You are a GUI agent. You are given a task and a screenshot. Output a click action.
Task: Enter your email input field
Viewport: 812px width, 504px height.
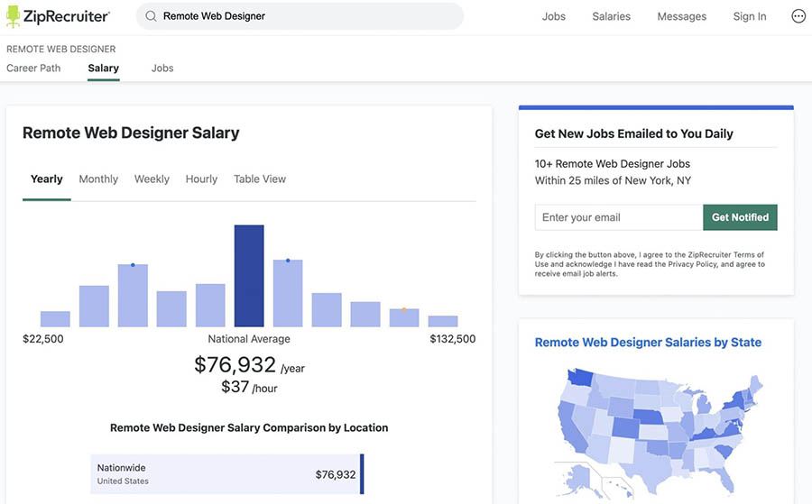pos(618,217)
